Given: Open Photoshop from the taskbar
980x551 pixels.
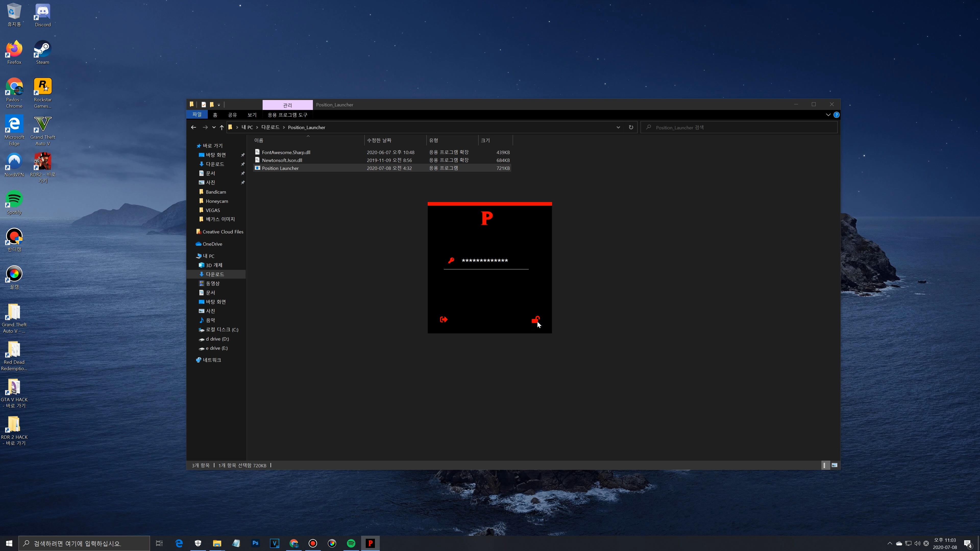Looking at the screenshot, I should (x=255, y=543).
